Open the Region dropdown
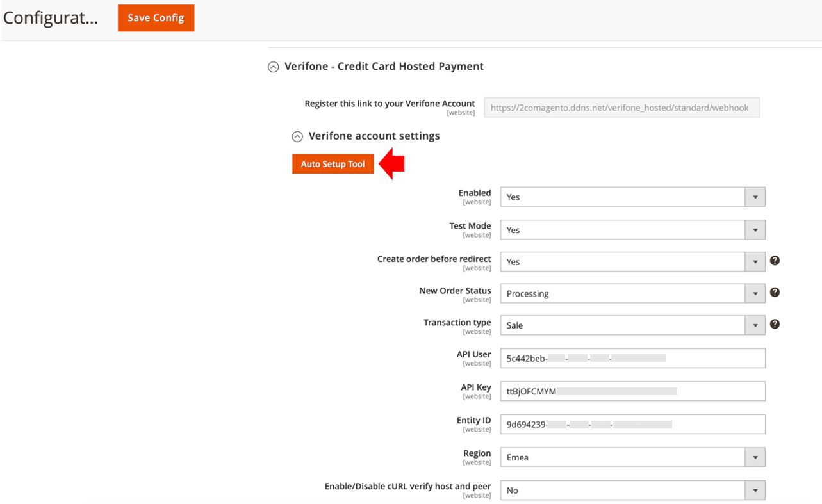The width and height of the screenshot is (822, 504). [x=632, y=457]
